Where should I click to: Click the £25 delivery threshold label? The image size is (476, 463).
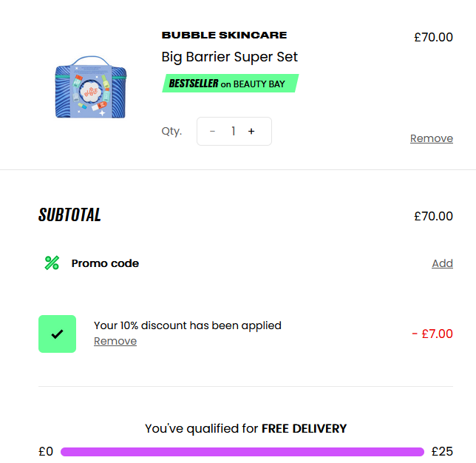(442, 451)
